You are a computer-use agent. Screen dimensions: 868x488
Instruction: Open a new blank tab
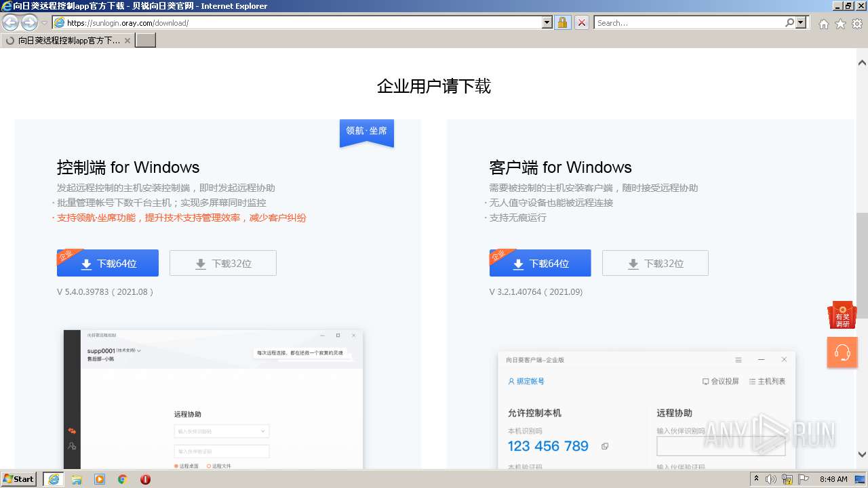pyautogui.click(x=146, y=40)
